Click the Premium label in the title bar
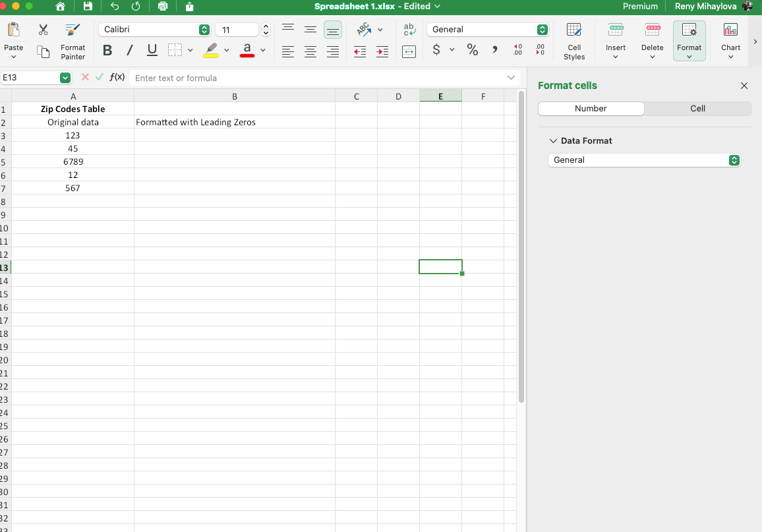The height and width of the screenshot is (532, 762). 640,6
